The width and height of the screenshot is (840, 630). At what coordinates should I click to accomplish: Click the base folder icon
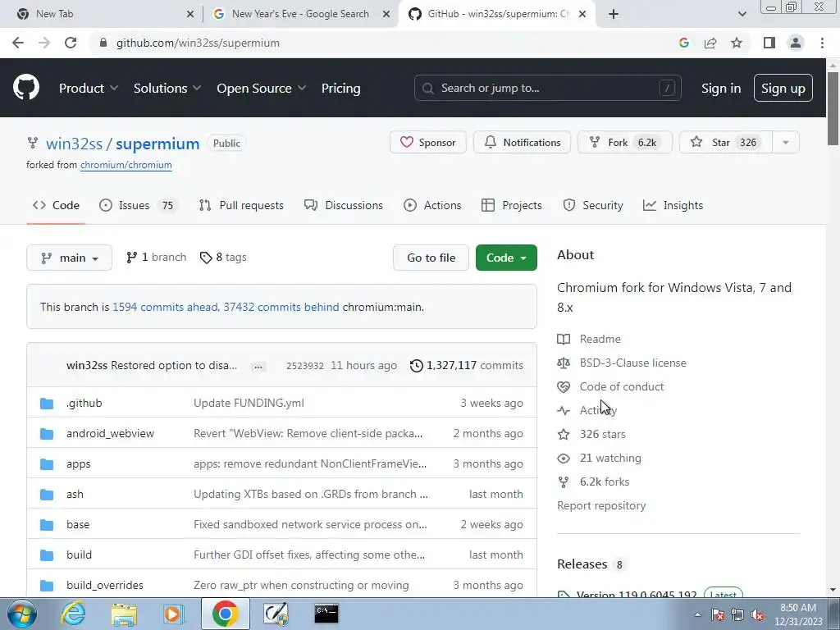pyautogui.click(x=47, y=524)
